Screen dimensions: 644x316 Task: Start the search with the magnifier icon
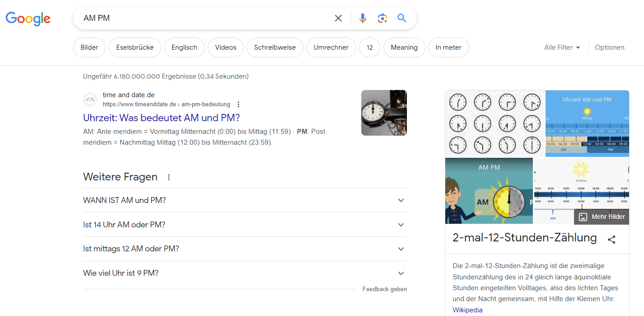401,18
